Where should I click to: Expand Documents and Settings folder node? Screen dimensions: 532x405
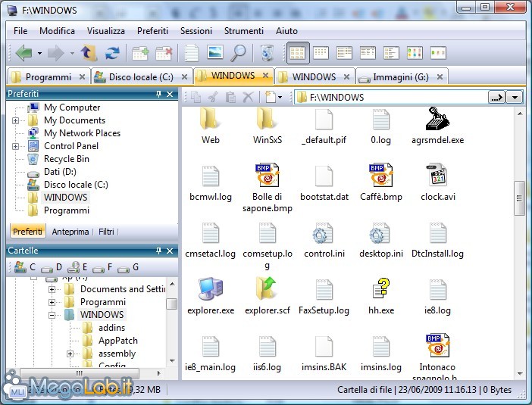pos(52,289)
